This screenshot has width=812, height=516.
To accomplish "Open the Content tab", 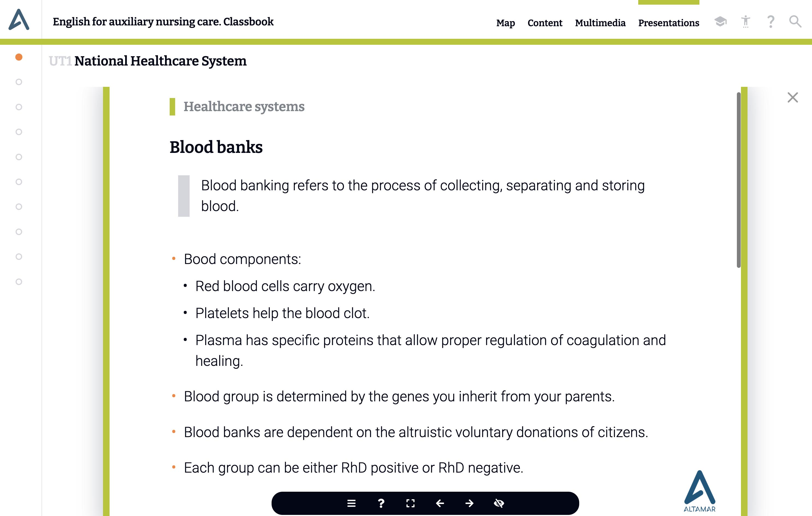I will 545,23.
